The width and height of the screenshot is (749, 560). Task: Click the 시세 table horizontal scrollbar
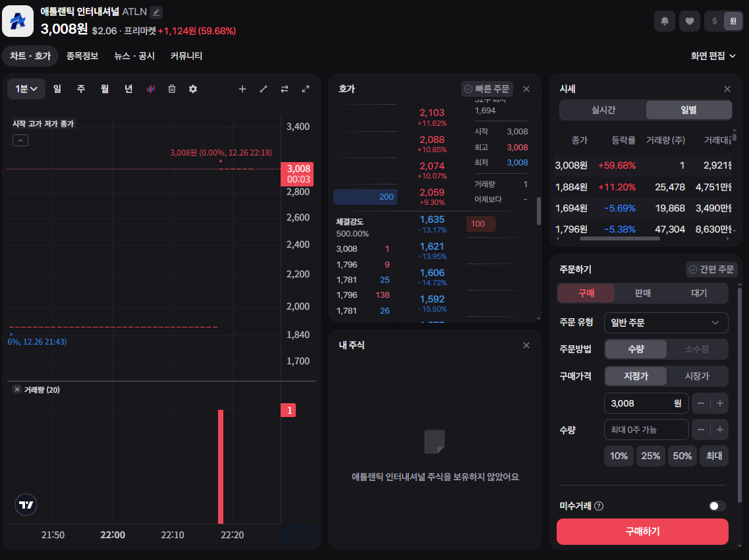[619, 238]
